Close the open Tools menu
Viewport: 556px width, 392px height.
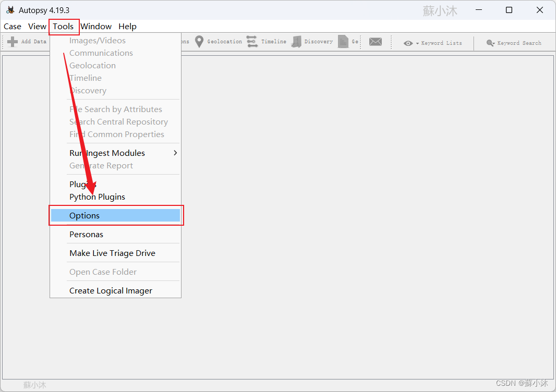point(64,27)
